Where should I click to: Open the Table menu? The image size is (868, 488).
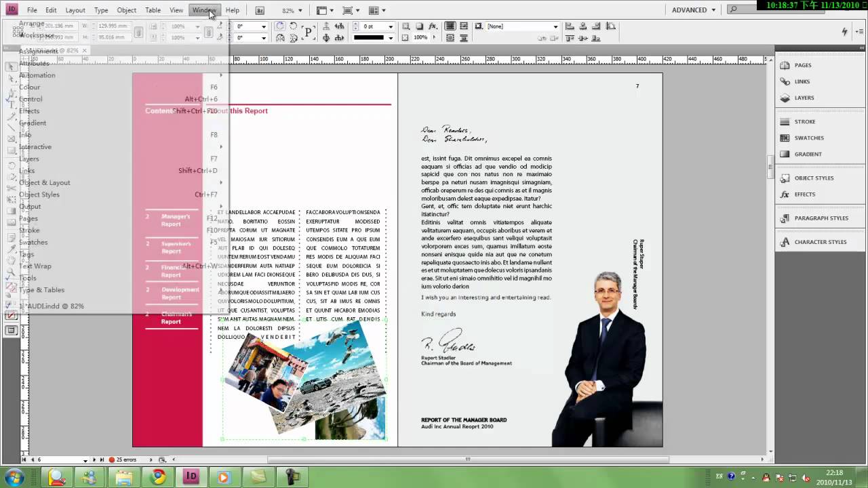[153, 10]
